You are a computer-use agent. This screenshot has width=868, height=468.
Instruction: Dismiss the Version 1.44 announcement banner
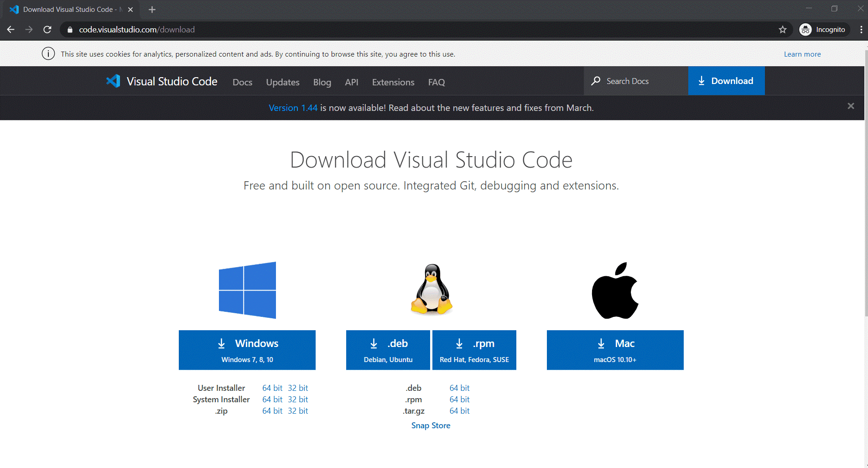(x=850, y=106)
